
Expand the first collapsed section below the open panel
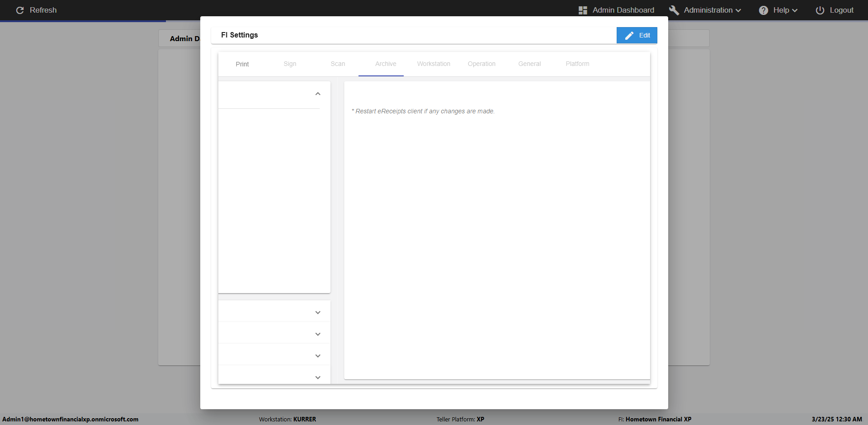tap(318, 313)
